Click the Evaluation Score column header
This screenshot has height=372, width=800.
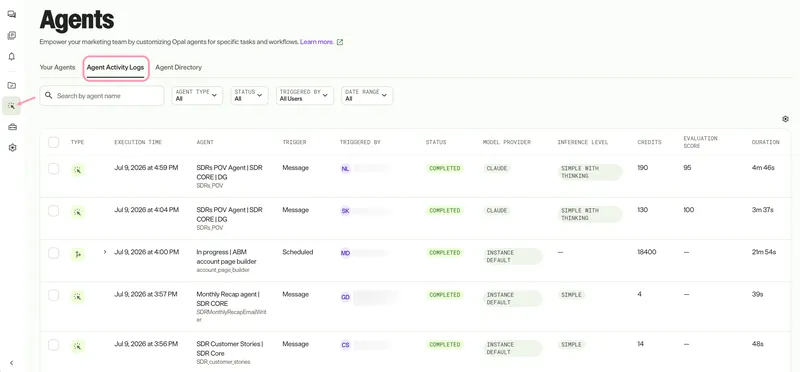tap(701, 142)
